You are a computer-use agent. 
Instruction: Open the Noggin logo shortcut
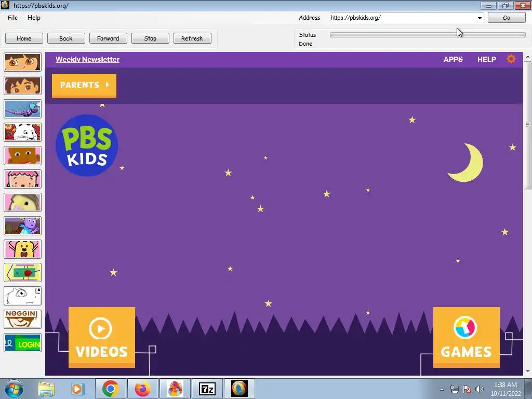tap(22, 320)
